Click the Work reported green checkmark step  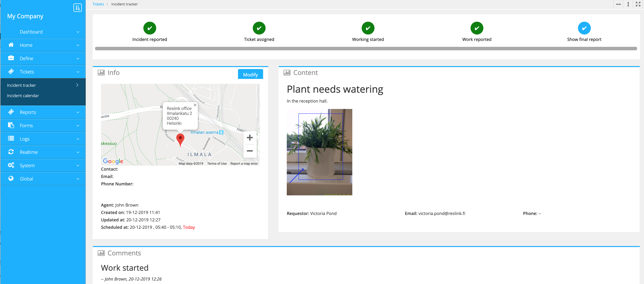pyautogui.click(x=476, y=28)
